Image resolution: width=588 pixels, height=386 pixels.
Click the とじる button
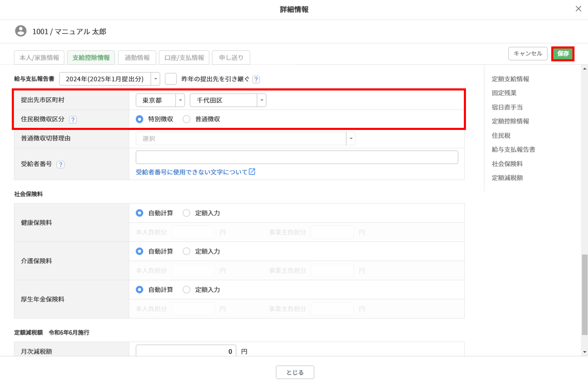click(295, 372)
